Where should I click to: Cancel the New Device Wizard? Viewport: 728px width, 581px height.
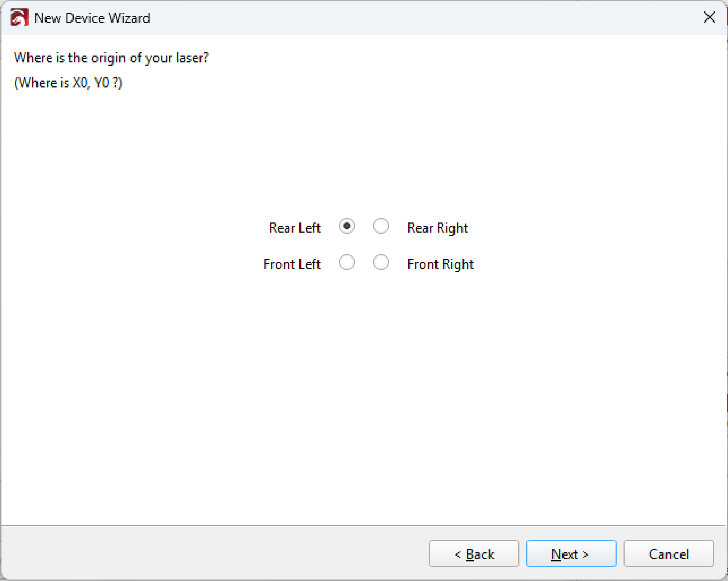[x=669, y=554]
